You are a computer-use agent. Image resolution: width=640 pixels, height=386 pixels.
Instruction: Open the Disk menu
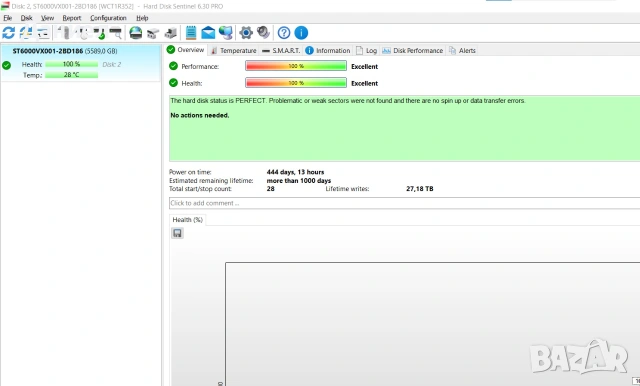pyautogui.click(x=27, y=18)
